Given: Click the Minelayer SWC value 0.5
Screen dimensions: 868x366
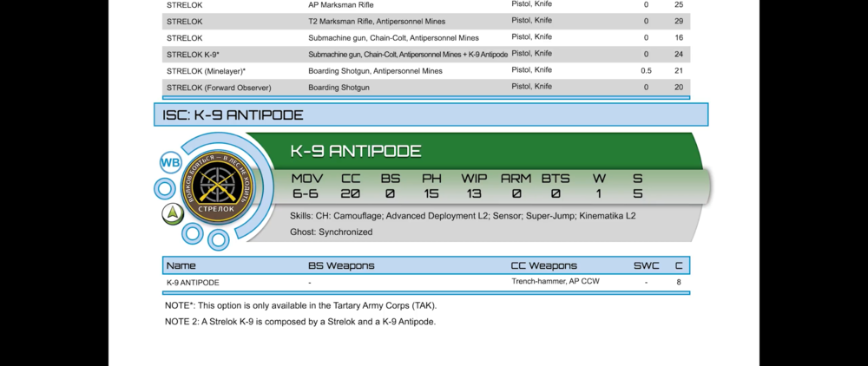Looking at the screenshot, I should 646,71.
